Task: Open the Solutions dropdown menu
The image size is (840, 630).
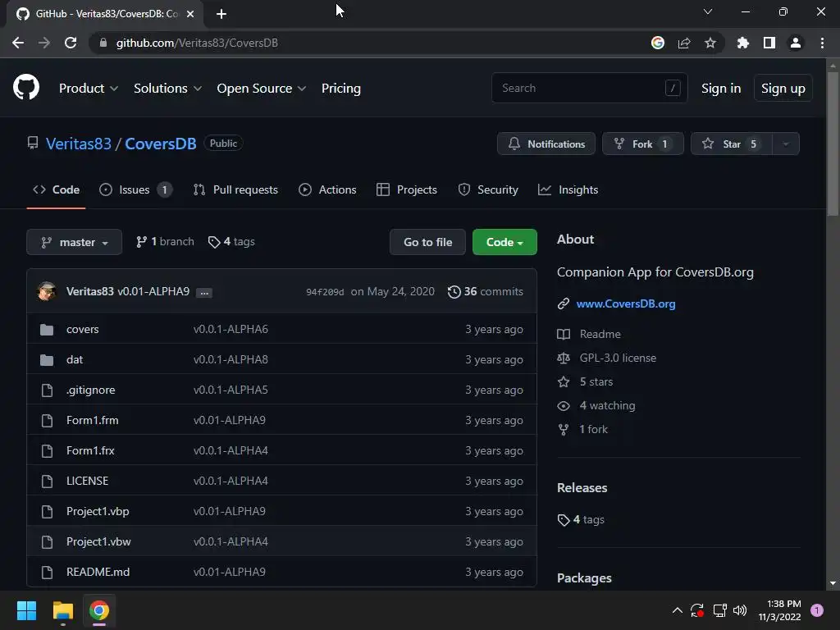Action: [x=167, y=89]
